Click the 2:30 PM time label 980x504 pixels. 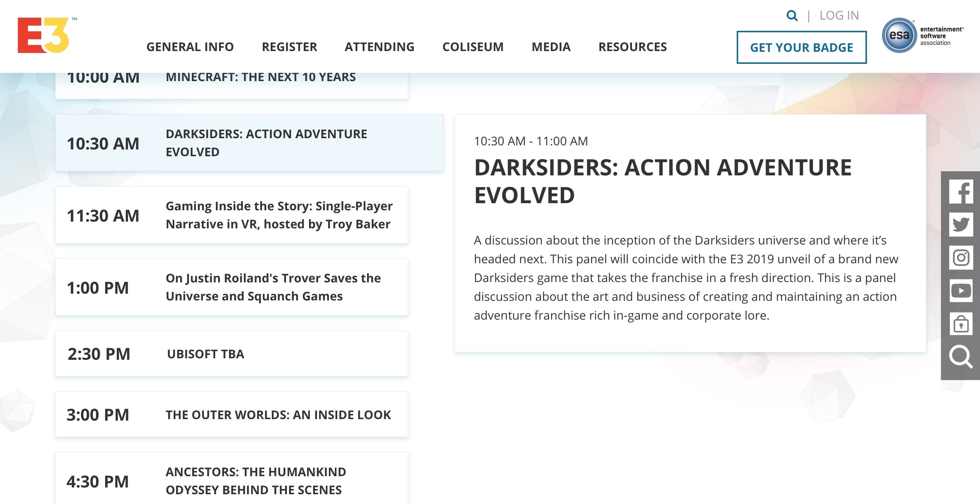pos(99,354)
